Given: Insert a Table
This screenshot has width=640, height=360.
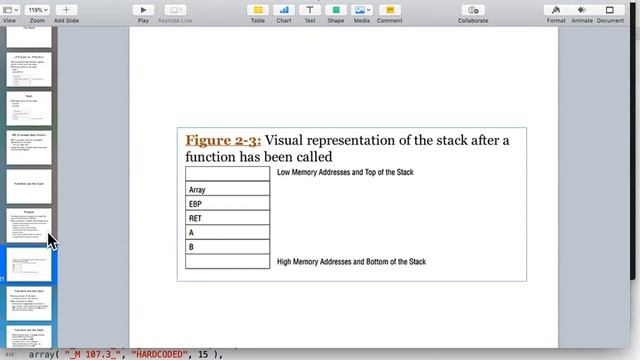Looking at the screenshot, I should click(258, 10).
